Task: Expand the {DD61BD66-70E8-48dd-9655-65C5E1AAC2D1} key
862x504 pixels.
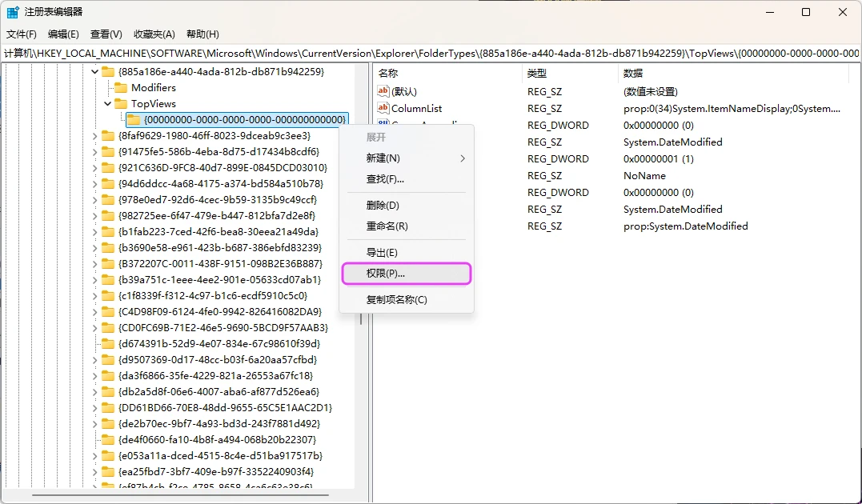Action: [94, 408]
